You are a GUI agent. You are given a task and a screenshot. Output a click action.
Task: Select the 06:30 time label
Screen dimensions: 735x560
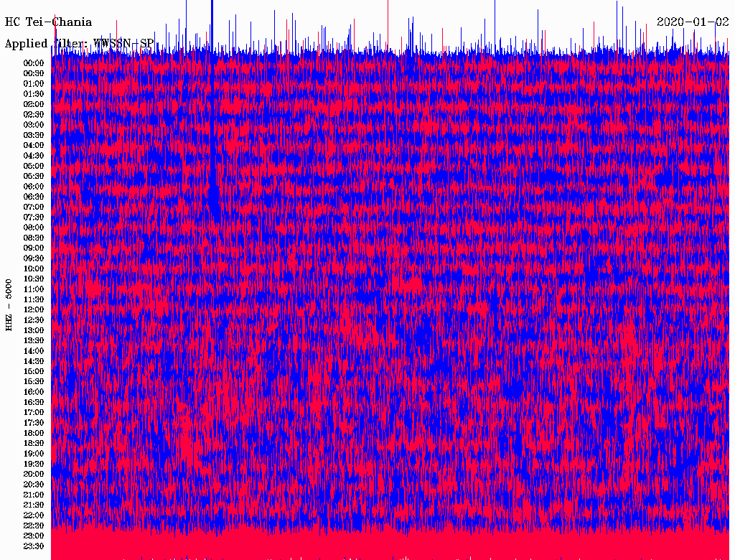coord(34,197)
